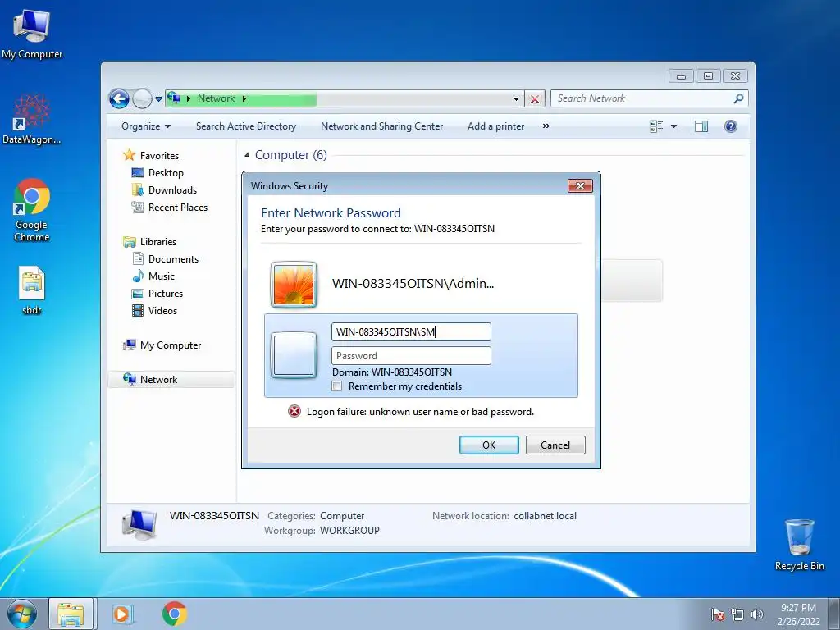Click the Password field
840x630 pixels.
pyautogui.click(x=412, y=356)
